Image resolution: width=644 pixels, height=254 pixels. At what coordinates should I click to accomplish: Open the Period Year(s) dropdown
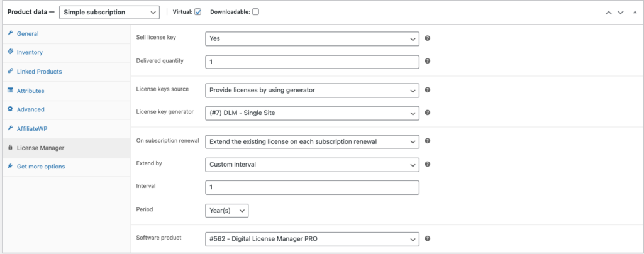pos(226,210)
